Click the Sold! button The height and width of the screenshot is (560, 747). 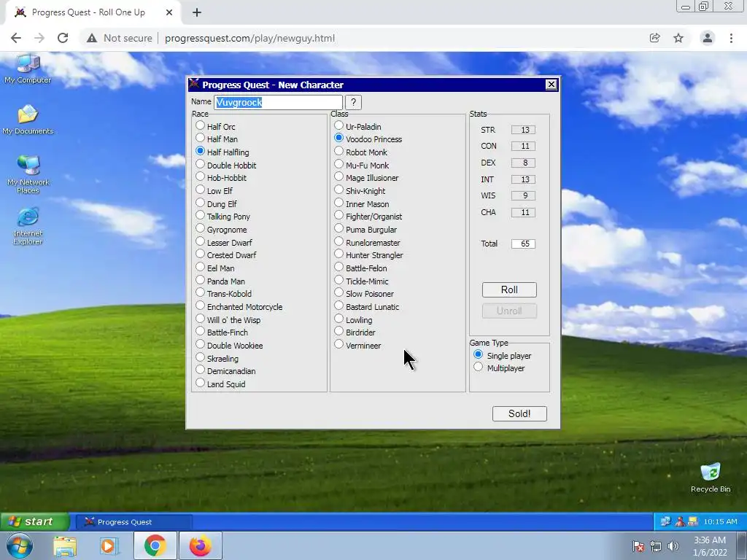click(519, 413)
